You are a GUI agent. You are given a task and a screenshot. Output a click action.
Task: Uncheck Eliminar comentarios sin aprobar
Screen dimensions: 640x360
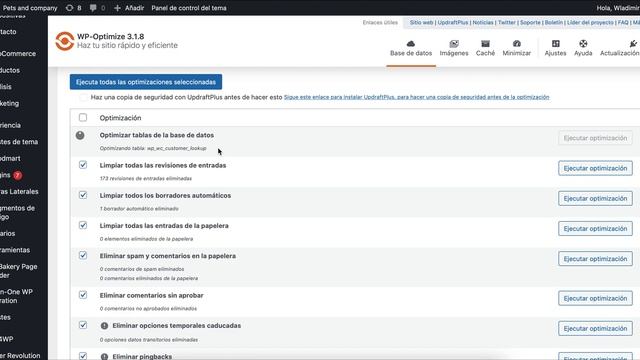(x=83, y=295)
